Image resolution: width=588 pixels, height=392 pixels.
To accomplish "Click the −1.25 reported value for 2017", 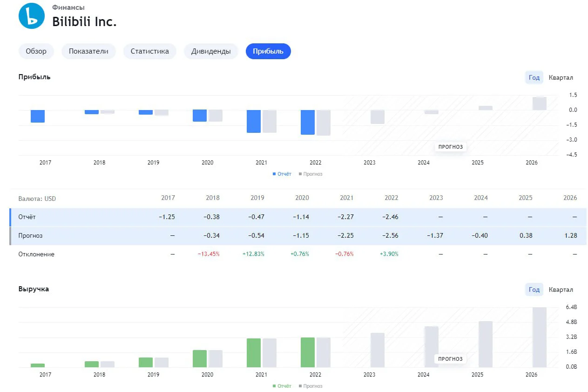I will (167, 217).
